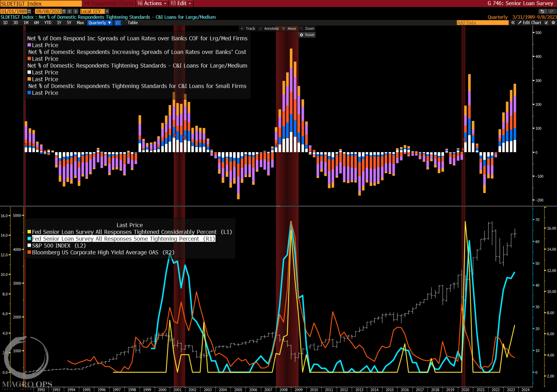Click the undo arrow icon
The height and width of the screenshot is (392, 557).
542,11
